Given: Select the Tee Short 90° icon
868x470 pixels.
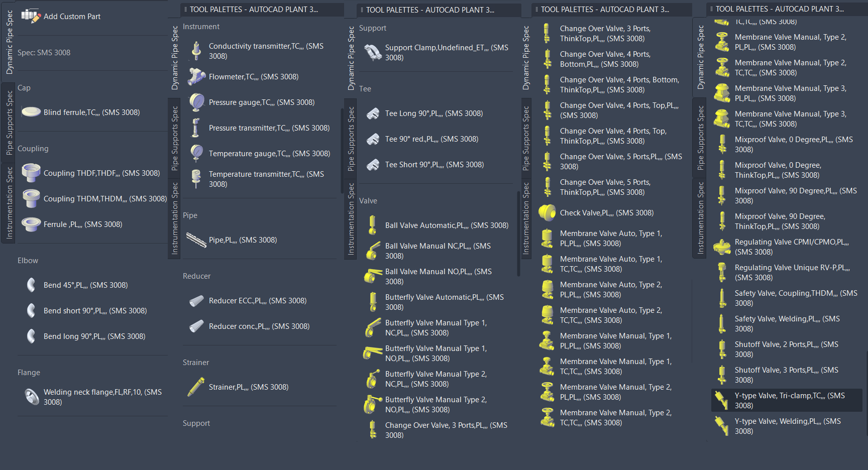Looking at the screenshot, I should click(373, 164).
